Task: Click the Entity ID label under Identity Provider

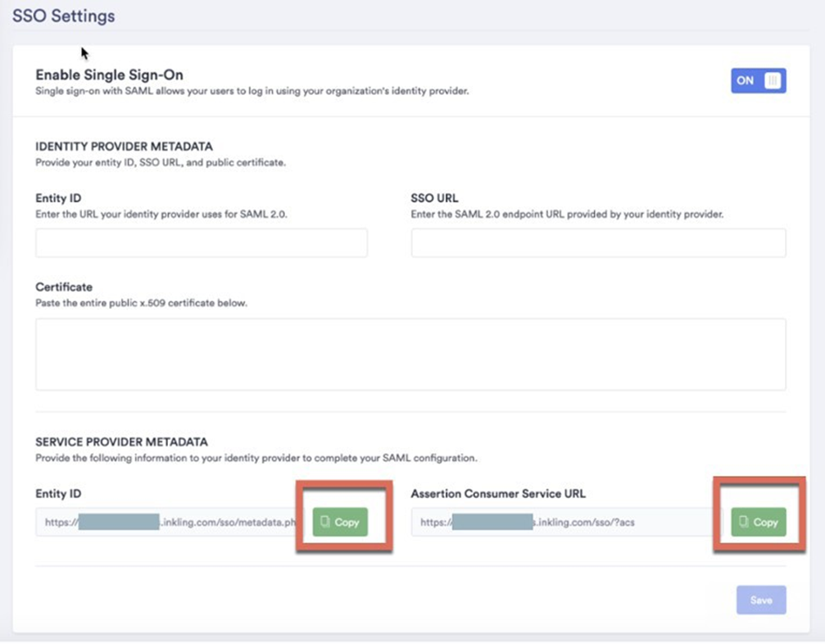Action: click(58, 198)
